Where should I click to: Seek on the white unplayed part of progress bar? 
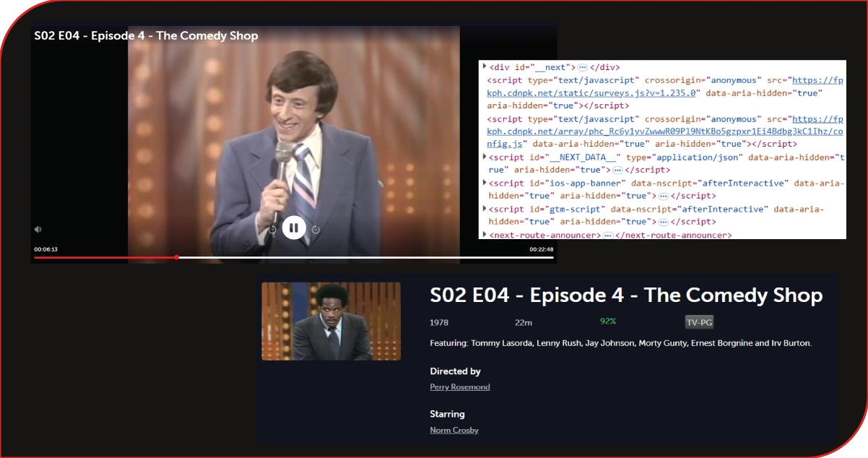366,257
